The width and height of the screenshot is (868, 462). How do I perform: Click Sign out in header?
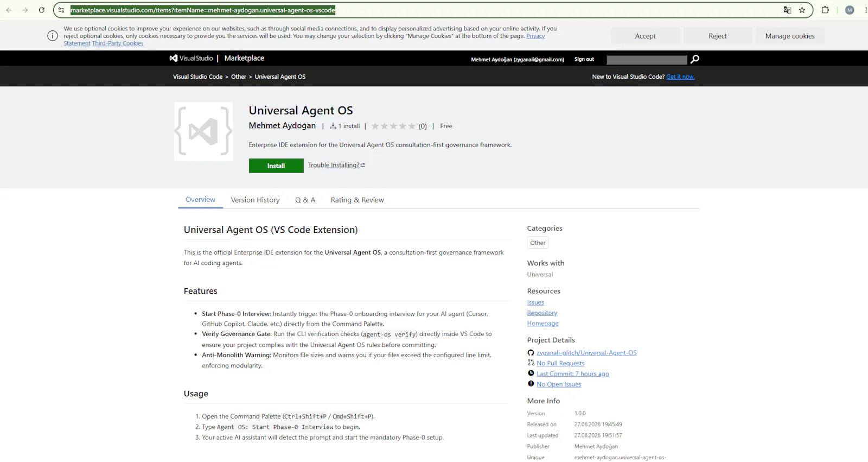click(x=584, y=59)
